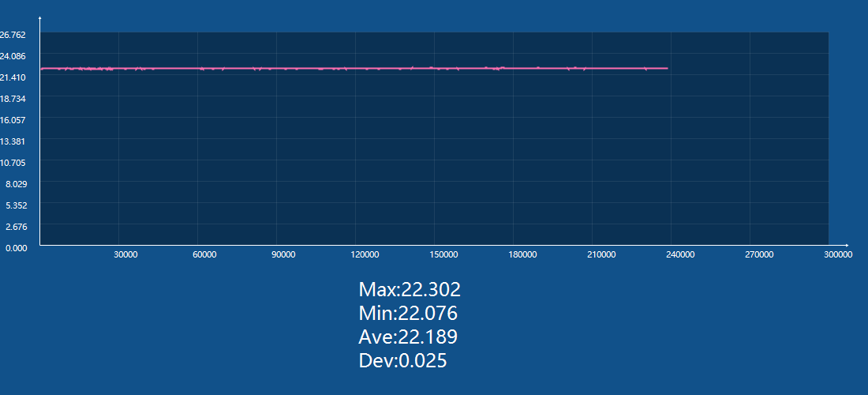The width and height of the screenshot is (868, 395).
Task: Click y-axis label 0.000
Action: point(16,248)
